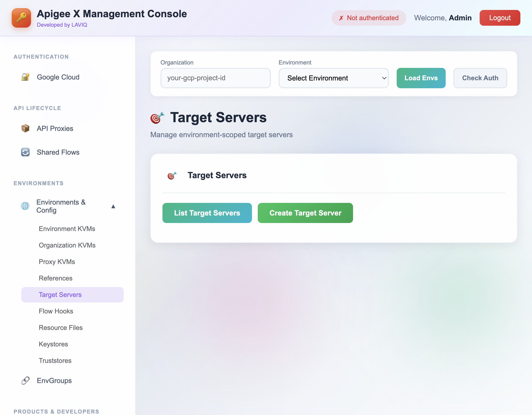Click the Load Envs button
532x415 pixels.
(x=421, y=78)
